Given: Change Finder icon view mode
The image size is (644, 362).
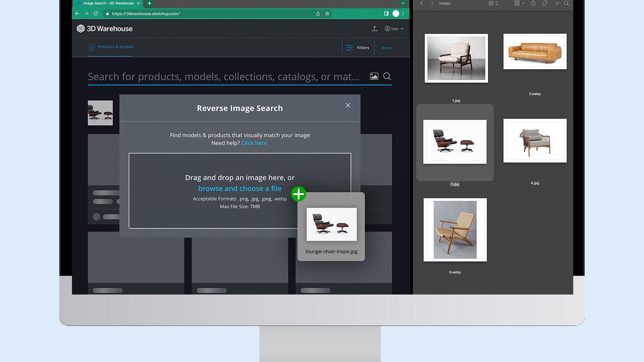Looking at the screenshot, I should coord(493,3).
